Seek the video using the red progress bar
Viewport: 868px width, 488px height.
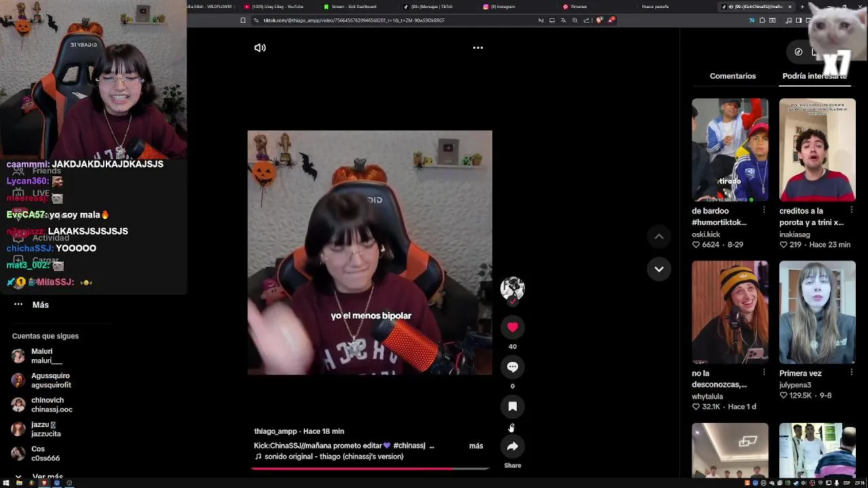[370, 468]
